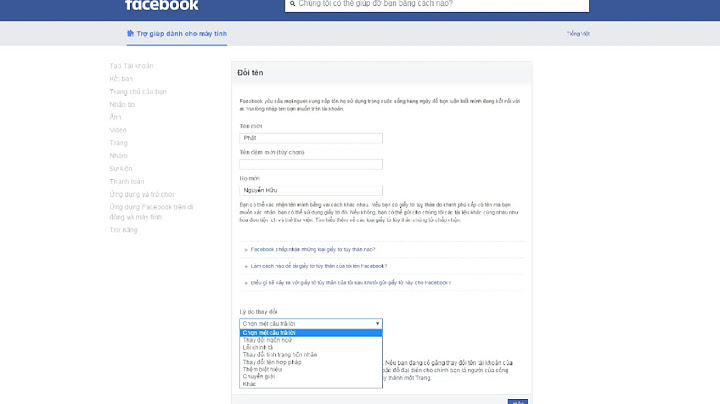720x404 pixels.
Task: Open 'Ứng dụng và trò chơi' in the sidebar
Action: pyautogui.click(x=142, y=195)
